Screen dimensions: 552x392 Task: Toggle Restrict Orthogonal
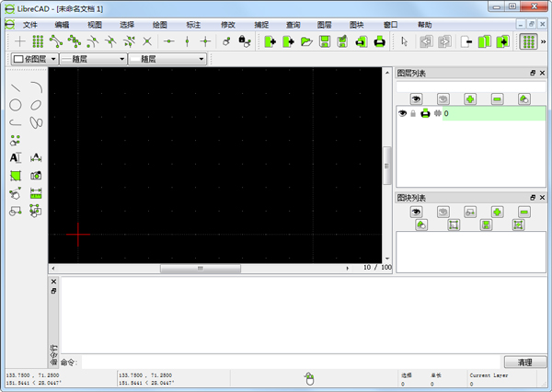[x=205, y=41]
